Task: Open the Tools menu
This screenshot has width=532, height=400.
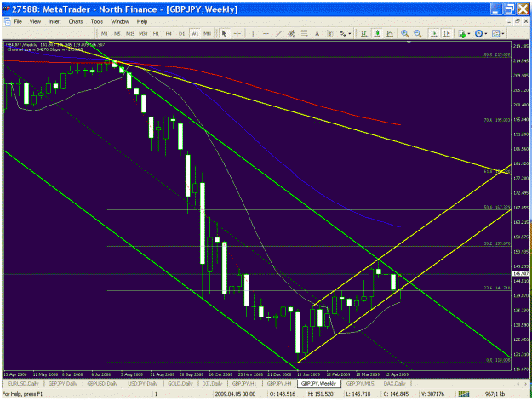Action: [x=97, y=21]
